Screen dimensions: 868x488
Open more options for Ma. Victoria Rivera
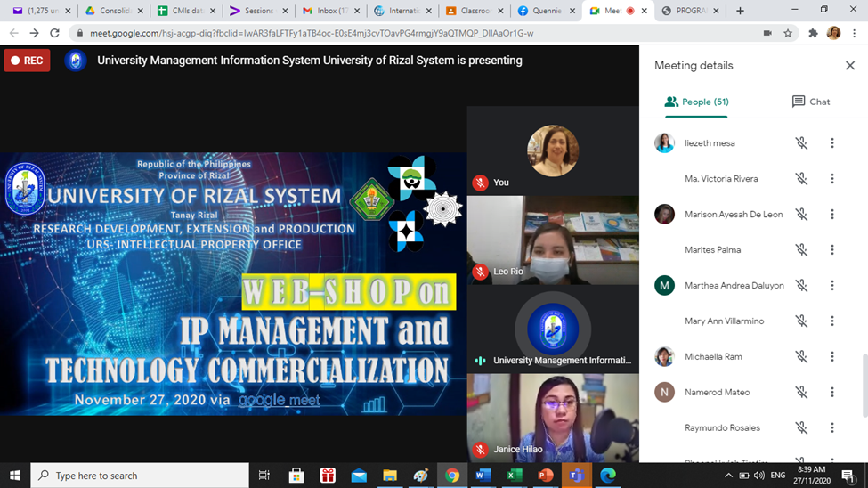(x=832, y=178)
